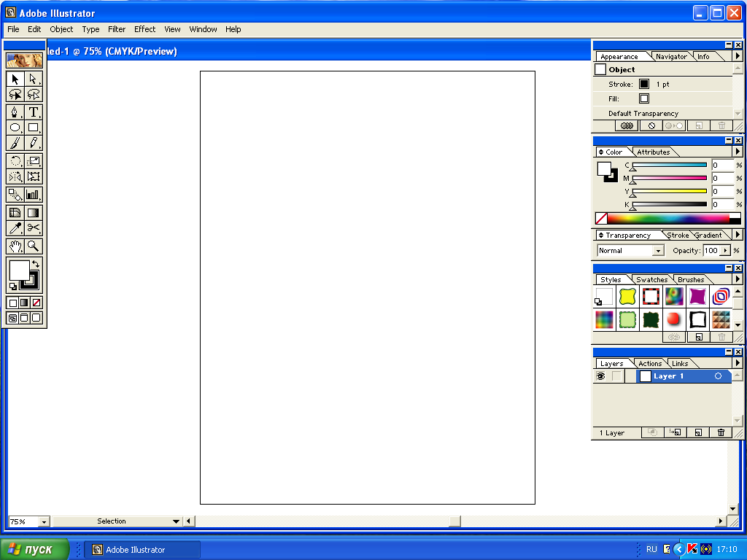Image resolution: width=747 pixels, height=560 pixels.
Task: Click Adobe Illustrator taskbar button
Action: (x=142, y=550)
